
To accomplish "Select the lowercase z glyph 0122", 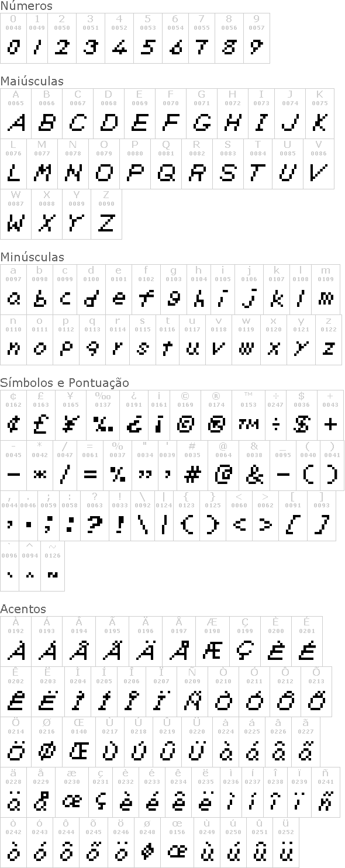I will pos(329,340).
